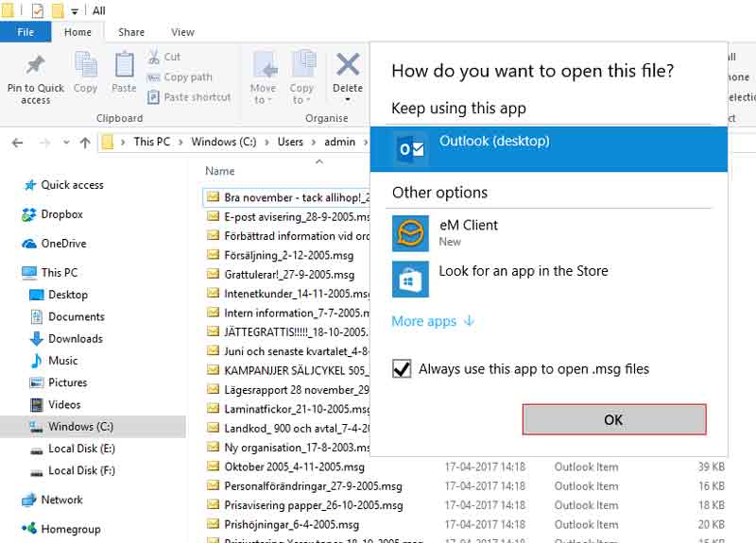Choose Outlook (desktop) to open file
The image size is (756, 543).
click(x=549, y=149)
